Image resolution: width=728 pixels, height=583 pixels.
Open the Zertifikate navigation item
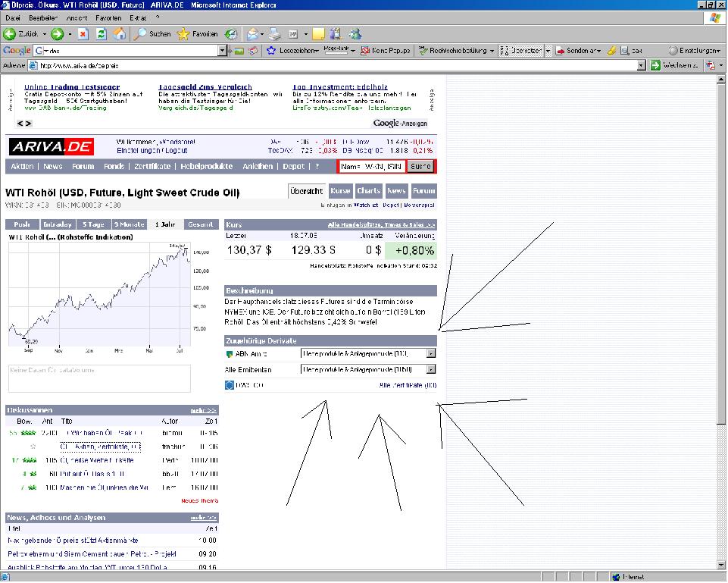pos(152,166)
